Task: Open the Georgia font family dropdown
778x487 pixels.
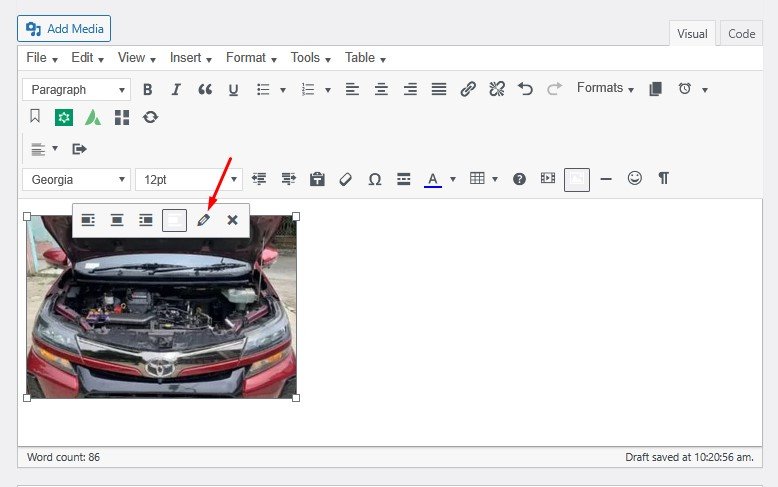Action: tap(76, 179)
